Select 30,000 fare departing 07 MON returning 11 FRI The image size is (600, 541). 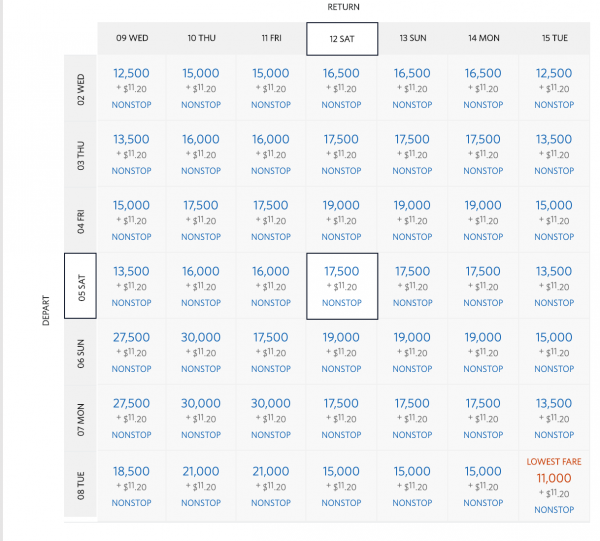271,404
